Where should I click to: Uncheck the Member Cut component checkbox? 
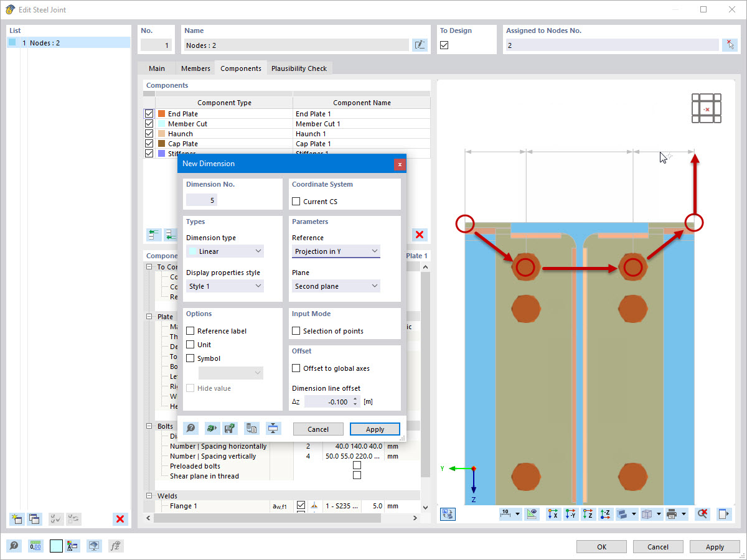(149, 124)
